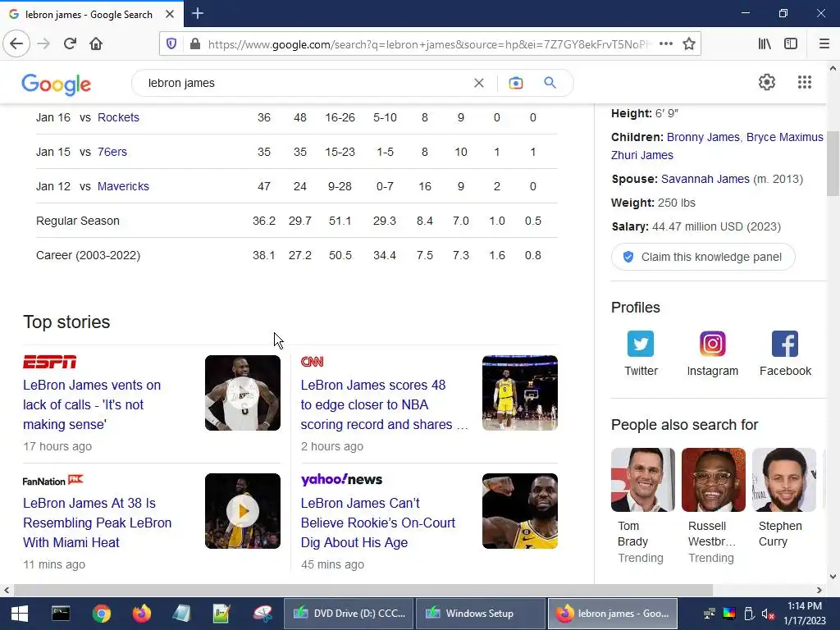Open Tom Brady related search thumbnail

(x=643, y=480)
